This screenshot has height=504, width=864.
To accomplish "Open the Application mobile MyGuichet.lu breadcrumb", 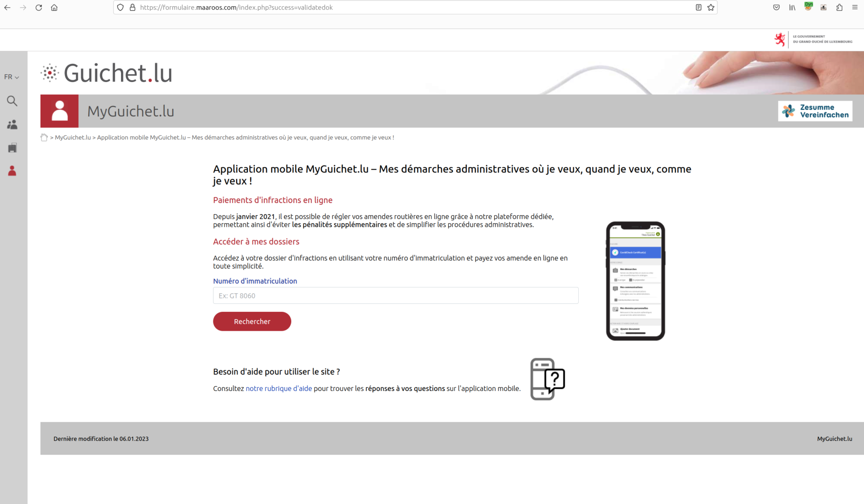I will [x=246, y=138].
